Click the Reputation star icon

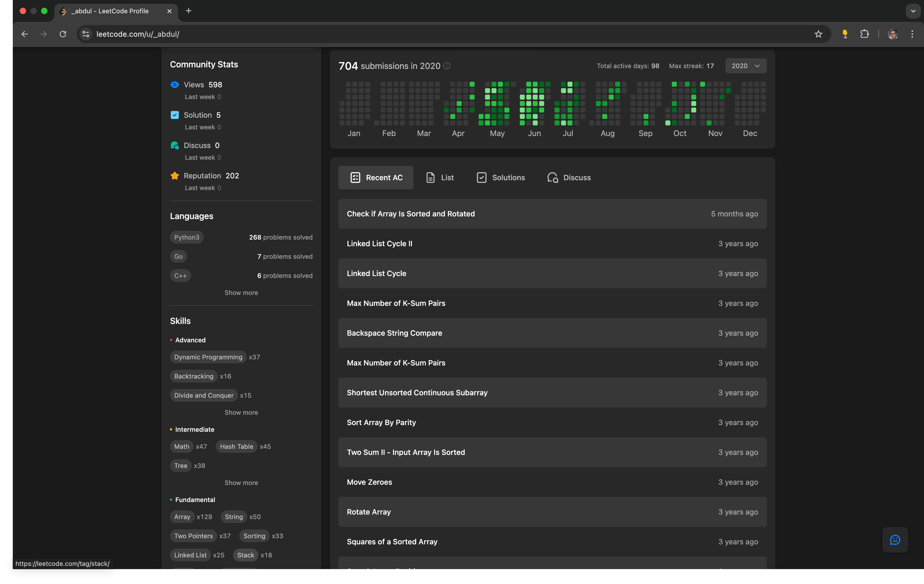coord(175,176)
